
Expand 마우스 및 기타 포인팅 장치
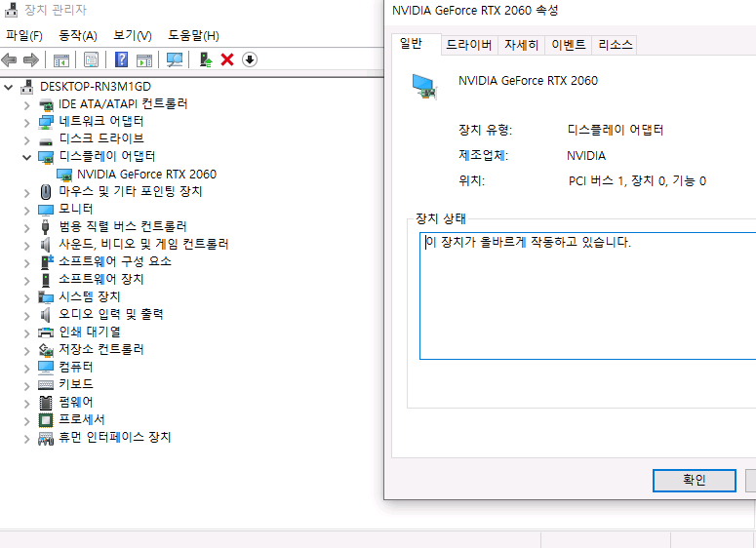27,193
